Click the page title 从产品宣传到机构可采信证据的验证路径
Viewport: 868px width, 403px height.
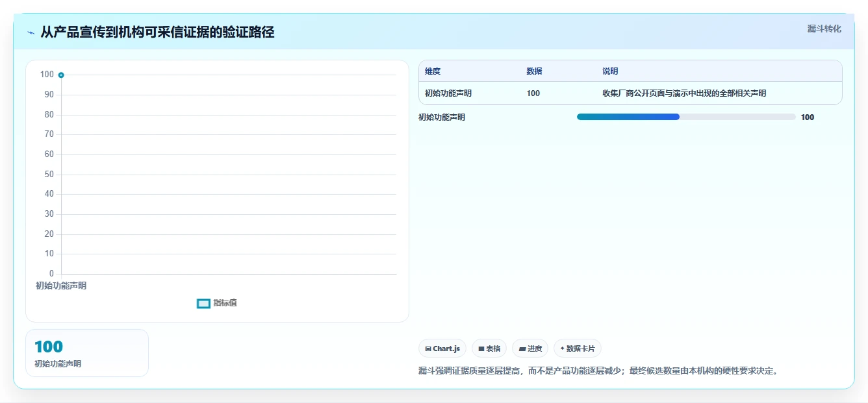[x=157, y=32]
